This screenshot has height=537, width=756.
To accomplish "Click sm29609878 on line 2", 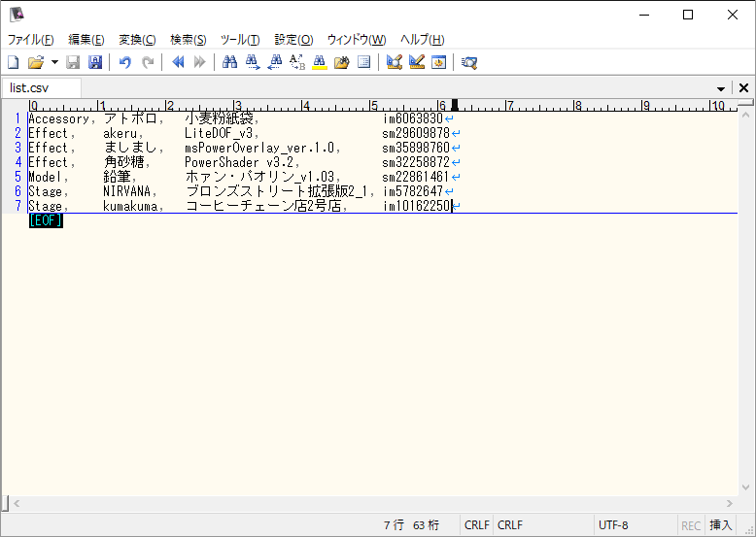I will [x=416, y=133].
